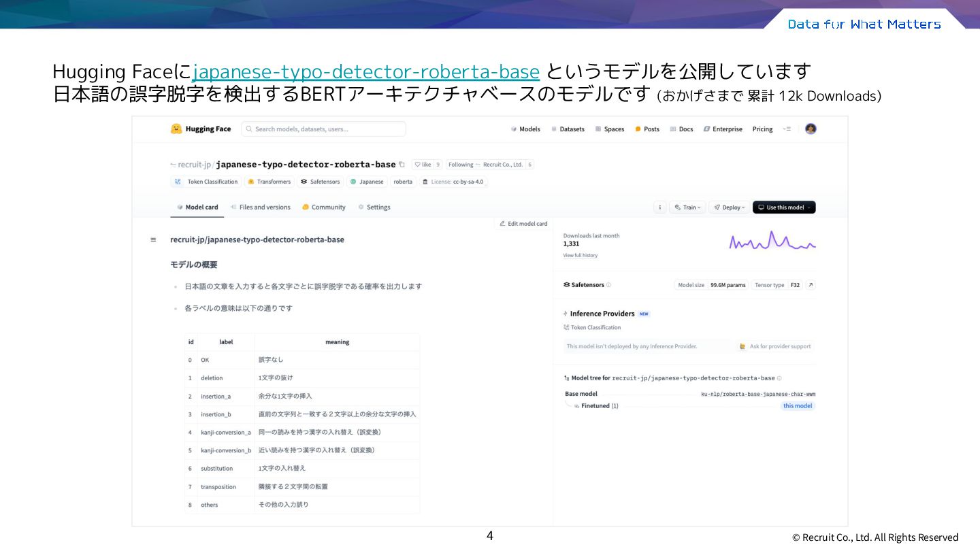Click the heart icon on the like button
The width and height of the screenshot is (980, 551).
418,165
